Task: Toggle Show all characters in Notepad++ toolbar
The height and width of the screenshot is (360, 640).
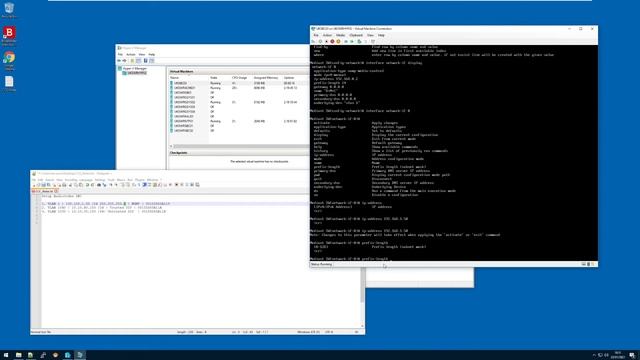Action: click(139, 185)
